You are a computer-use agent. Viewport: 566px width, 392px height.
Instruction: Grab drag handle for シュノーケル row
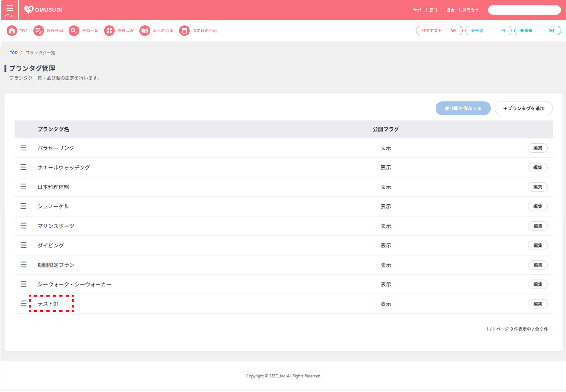[23, 206]
